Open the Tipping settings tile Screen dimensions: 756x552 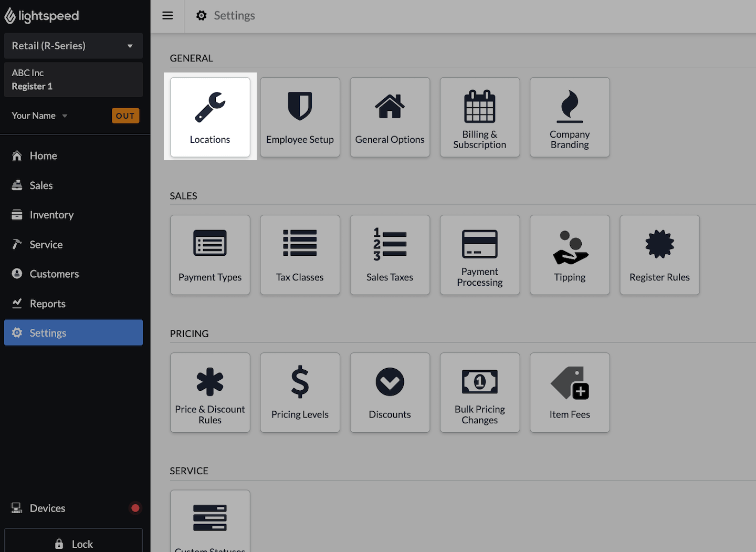click(570, 255)
